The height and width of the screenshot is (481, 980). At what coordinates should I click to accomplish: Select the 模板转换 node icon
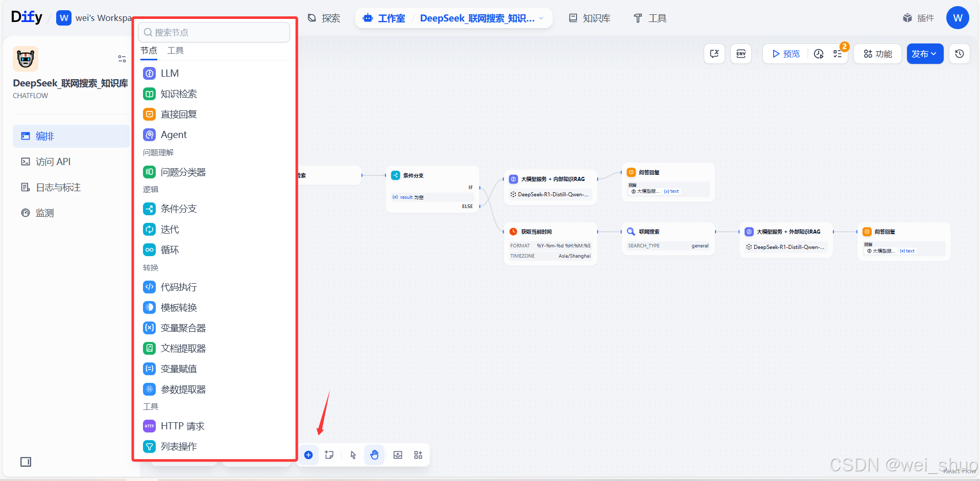point(149,307)
